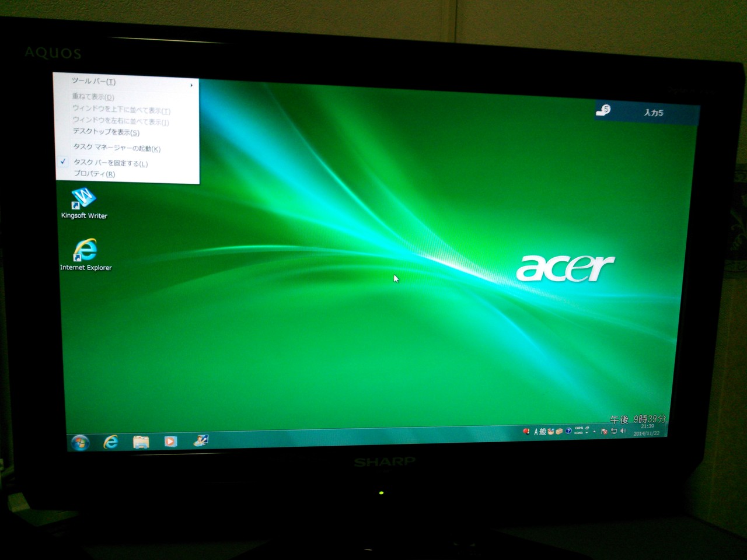Viewport: 747px width, 560px height.
Task: Open Action Center flag tray icon
Action: [604, 432]
